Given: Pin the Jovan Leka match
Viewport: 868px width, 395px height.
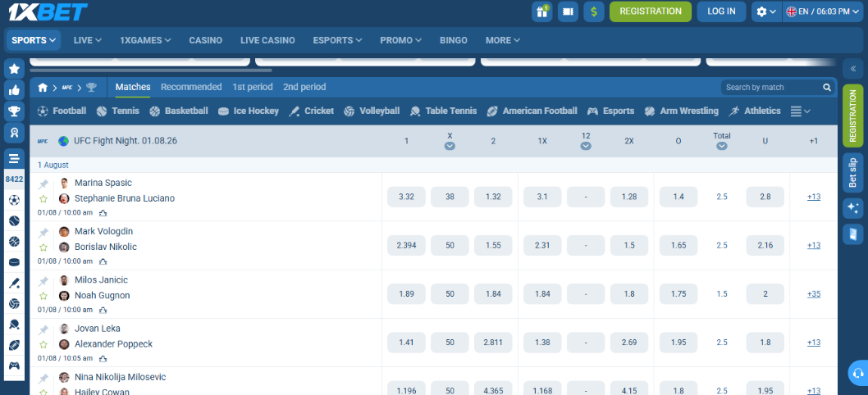Looking at the screenshot, I should click(43, 330).
